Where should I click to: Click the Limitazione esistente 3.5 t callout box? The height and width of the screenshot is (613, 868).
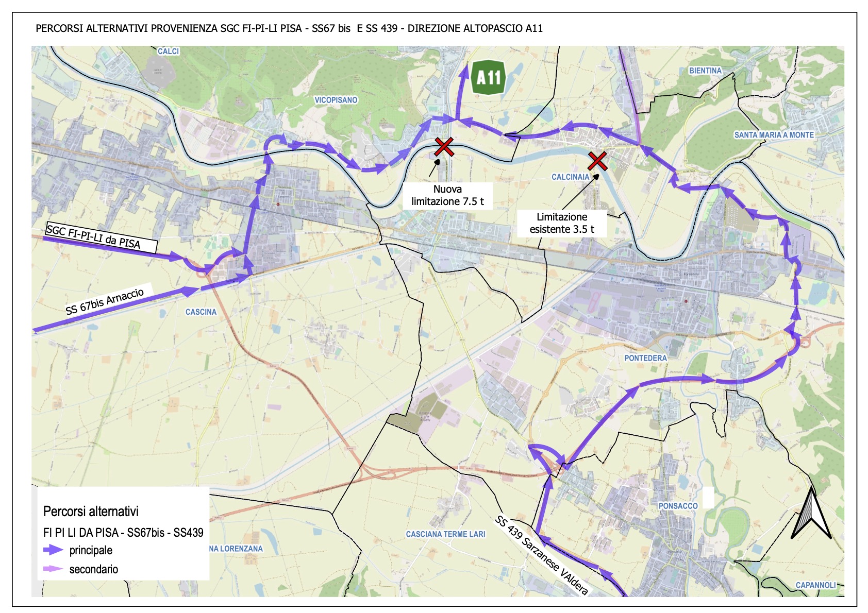pos(562,223)
